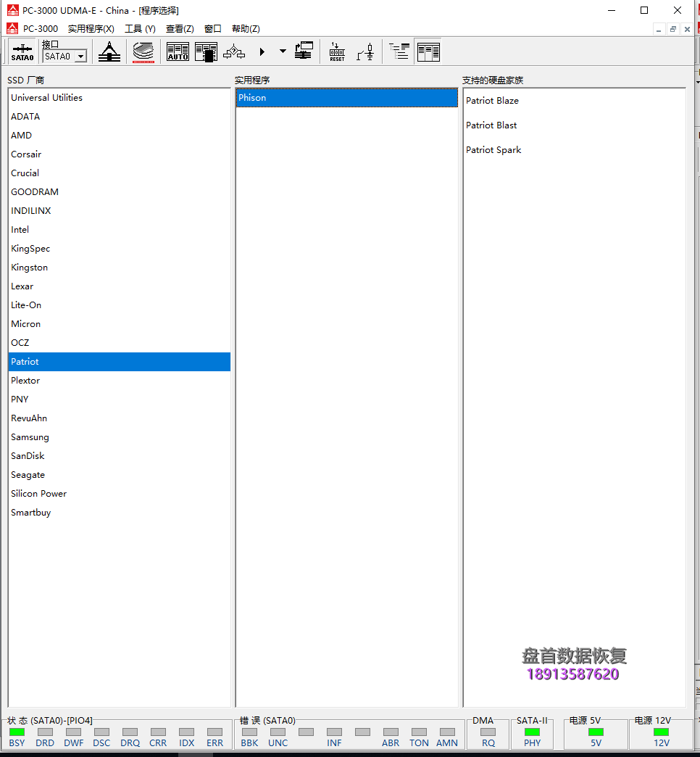The width and height of the screenshot is (700, 757).
Task: Open the 帮助(Z) menu
Action: coord(246,29)
